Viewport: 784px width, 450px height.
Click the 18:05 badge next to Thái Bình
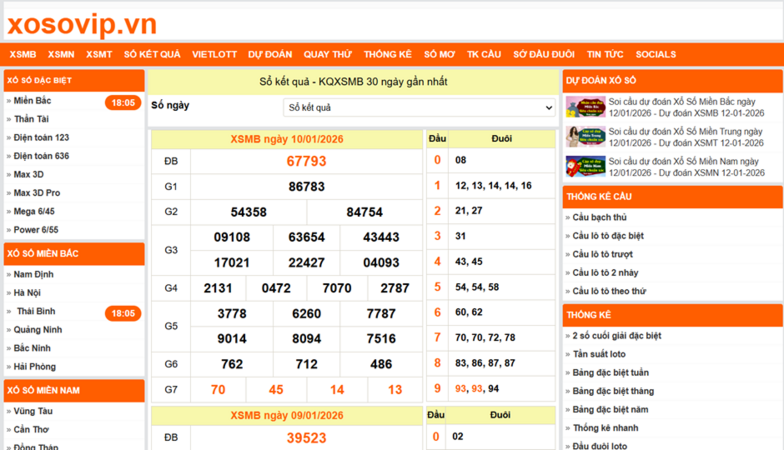[x=123, y=313]
